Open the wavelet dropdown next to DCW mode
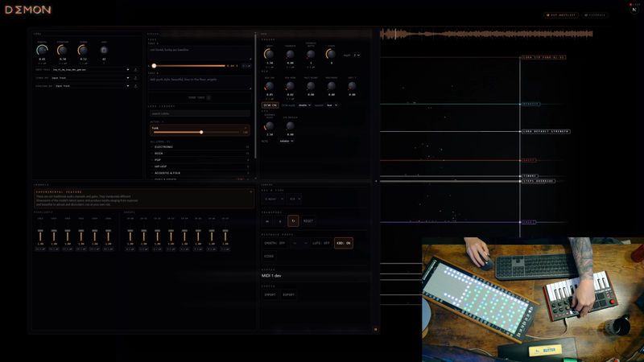 [x=332, y=105]
